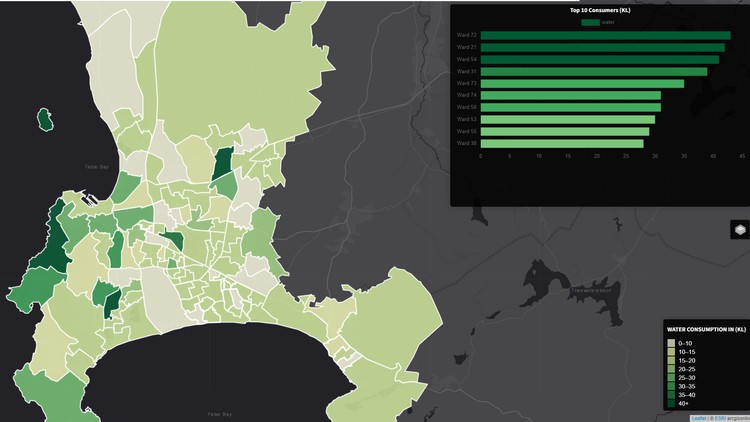
Task: Click the Ward 38 bar in chart
Action: (x=561, y=143)
